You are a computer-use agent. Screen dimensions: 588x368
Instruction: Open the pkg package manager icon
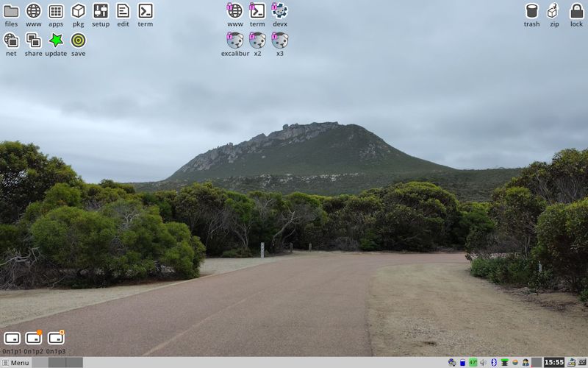point(78,15)
